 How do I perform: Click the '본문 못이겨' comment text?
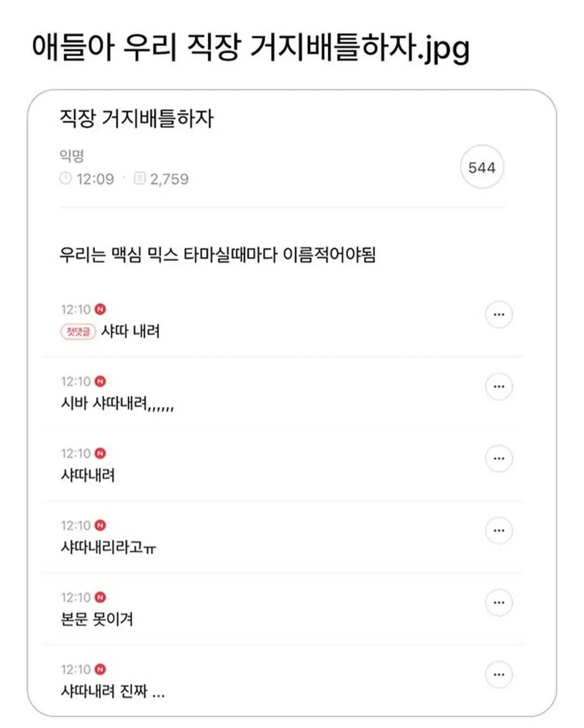97,619
